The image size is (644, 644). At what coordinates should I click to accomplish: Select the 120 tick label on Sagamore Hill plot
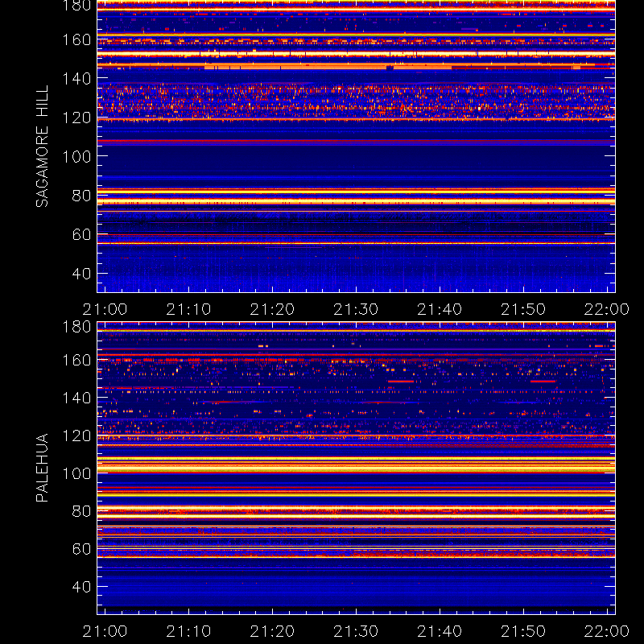pos(76,118)
